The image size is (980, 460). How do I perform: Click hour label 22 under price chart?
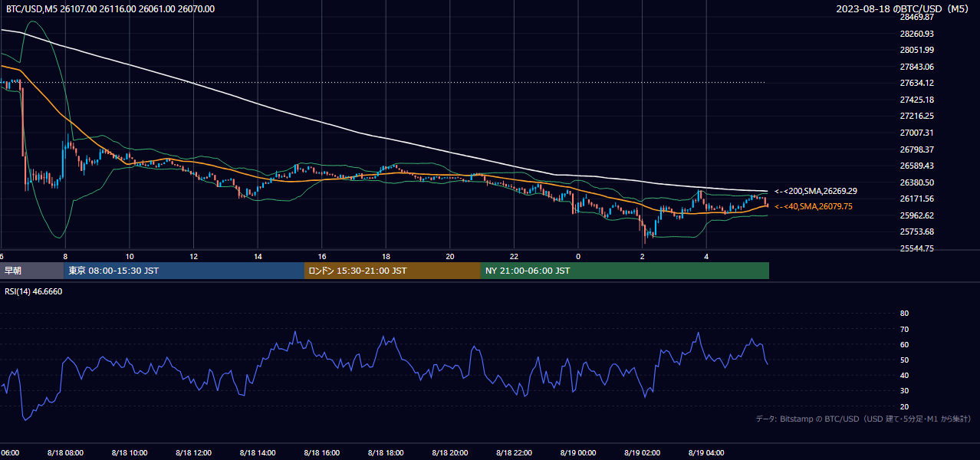pyautogui.click(x=514, y=257)
